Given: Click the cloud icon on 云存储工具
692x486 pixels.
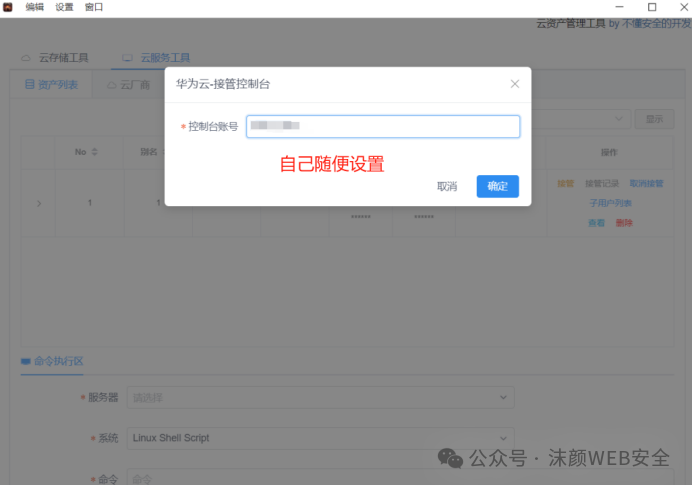Looking at the screenshot, I should coord(26,58).
